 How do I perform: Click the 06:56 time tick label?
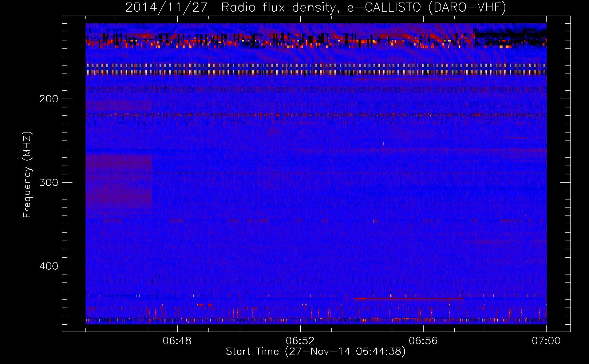tap(423, 341)
